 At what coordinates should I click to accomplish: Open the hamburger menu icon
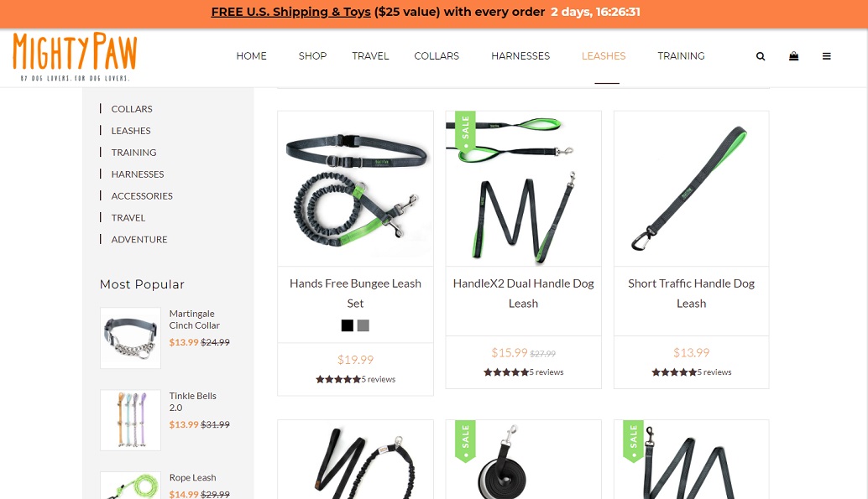click(x=827, y=56)
